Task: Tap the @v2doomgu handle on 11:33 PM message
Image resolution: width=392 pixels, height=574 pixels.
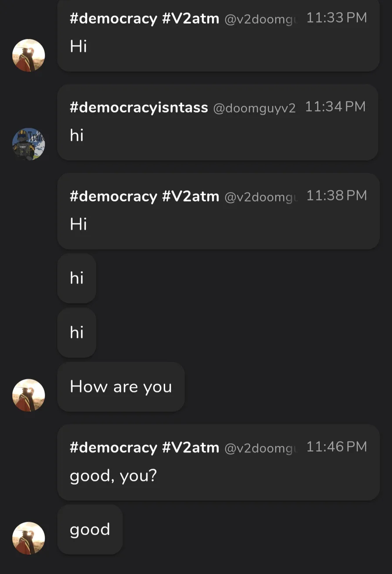Action: click(260, 19)
